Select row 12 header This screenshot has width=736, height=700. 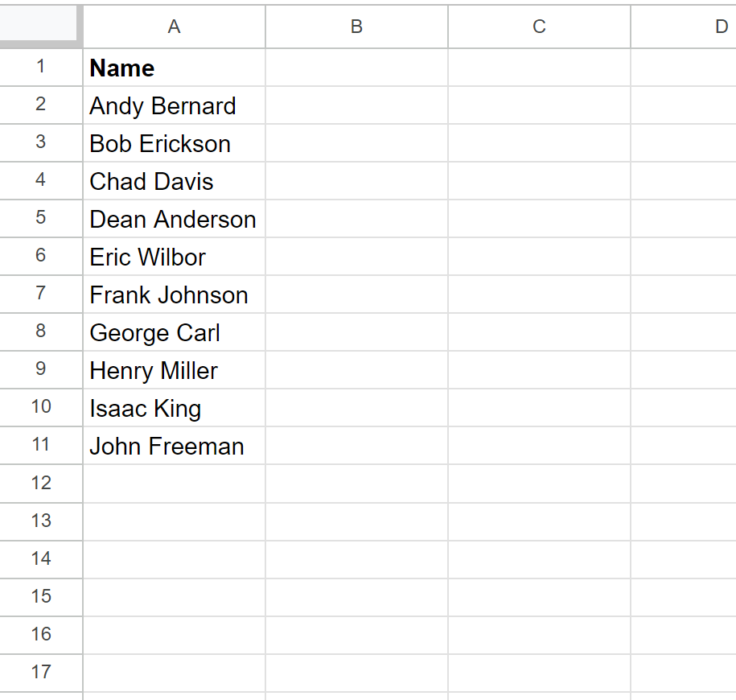[x=41, y=484]
